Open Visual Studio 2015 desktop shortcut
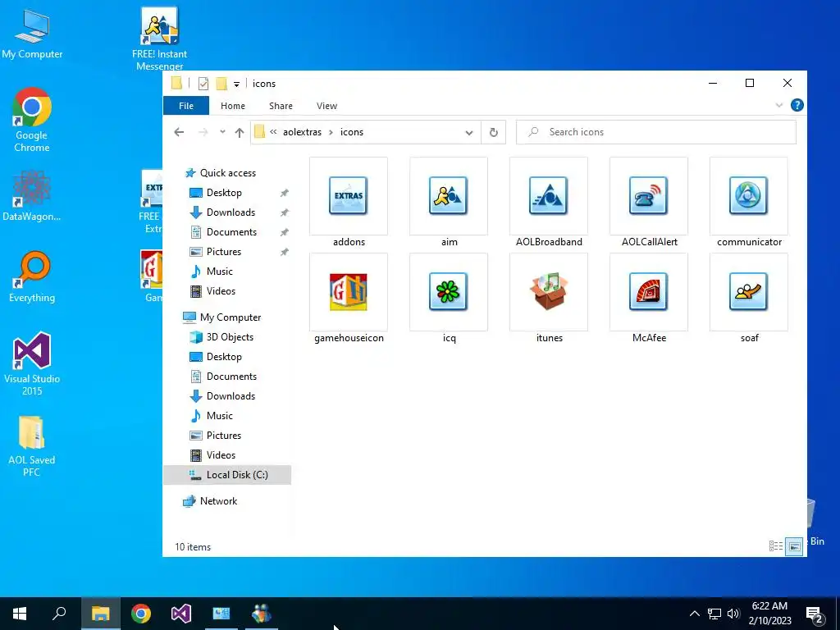Screen dimensions: 840x630 (32, 363)
